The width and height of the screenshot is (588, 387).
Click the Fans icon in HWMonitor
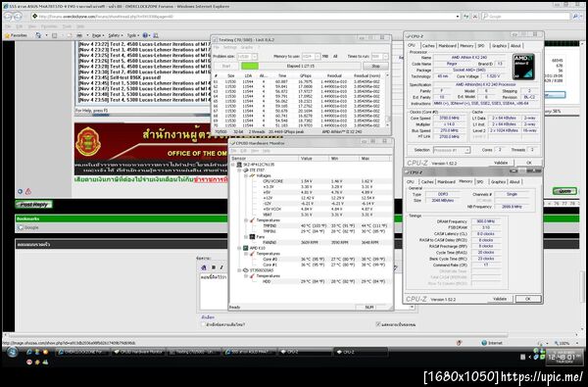pos(252,237)
